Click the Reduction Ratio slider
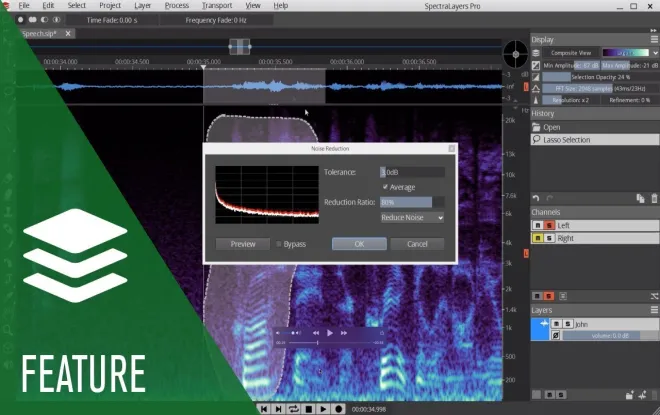Viewport: 660px width, 415px height. (x=412, y=202)
